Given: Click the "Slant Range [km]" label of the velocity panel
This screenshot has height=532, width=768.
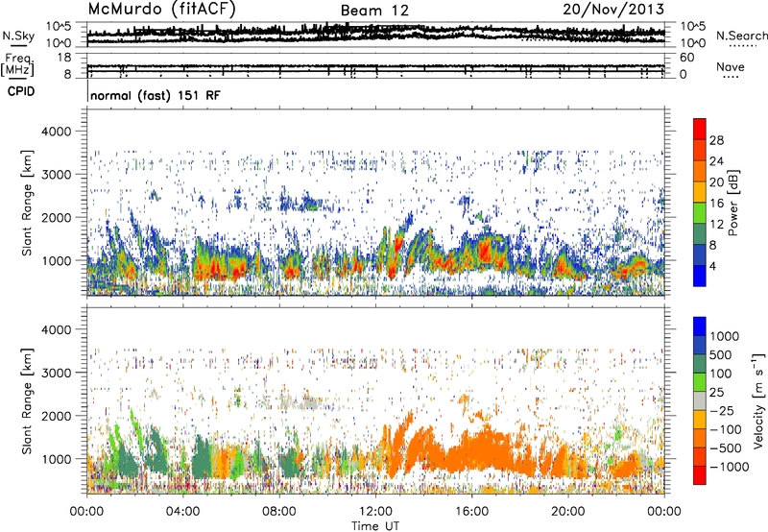Looking at the screenshot, I should (x=27, y=401).
